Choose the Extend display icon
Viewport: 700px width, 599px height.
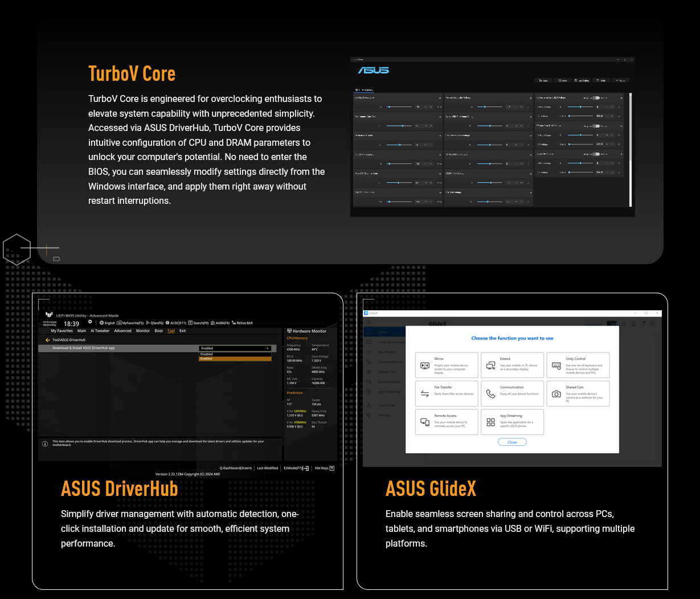pos(491,366)
